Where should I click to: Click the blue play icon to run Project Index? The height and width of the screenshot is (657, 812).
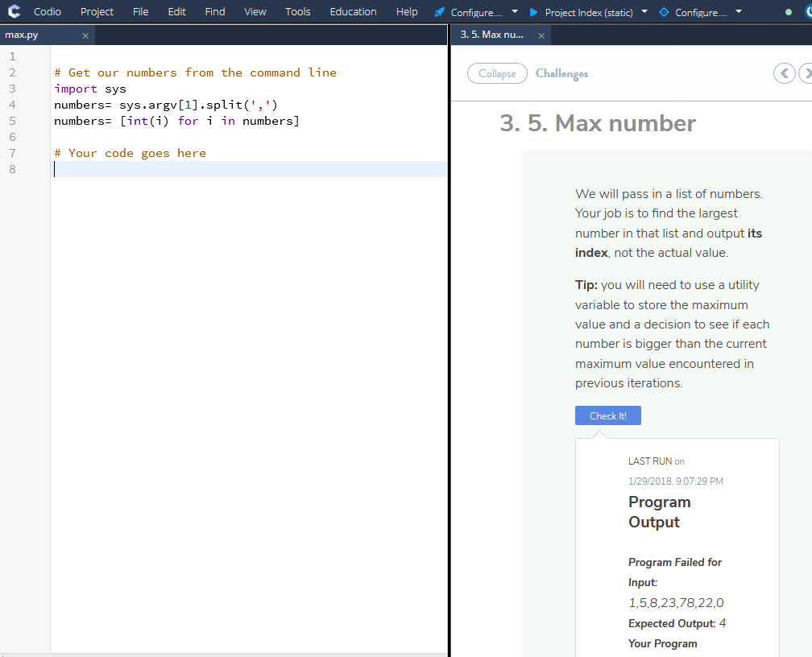[x=532, y=12]
